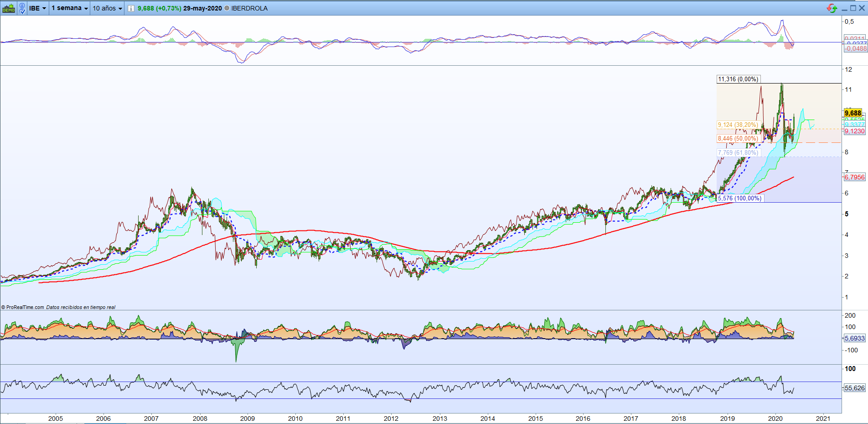Click the 2005 label on the time axis
868x424 pixels.
56,419
